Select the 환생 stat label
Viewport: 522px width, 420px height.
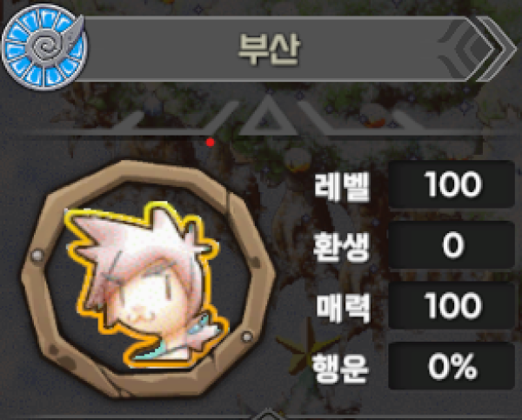[342, 246]
